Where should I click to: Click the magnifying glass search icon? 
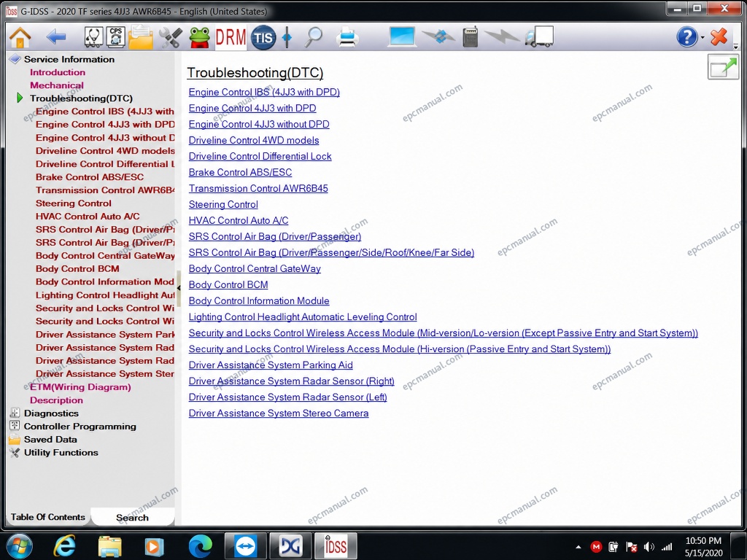pyautogui.click(x=314, y=37)
